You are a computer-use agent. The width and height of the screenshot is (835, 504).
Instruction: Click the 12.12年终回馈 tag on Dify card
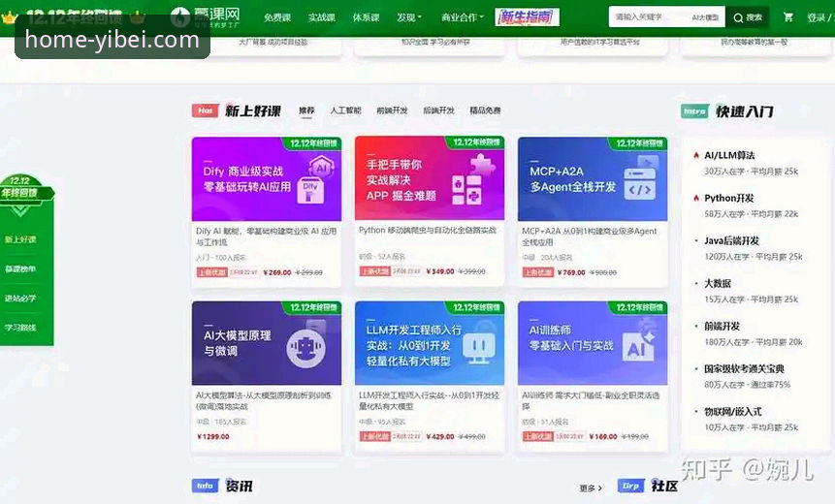(313, 143)
